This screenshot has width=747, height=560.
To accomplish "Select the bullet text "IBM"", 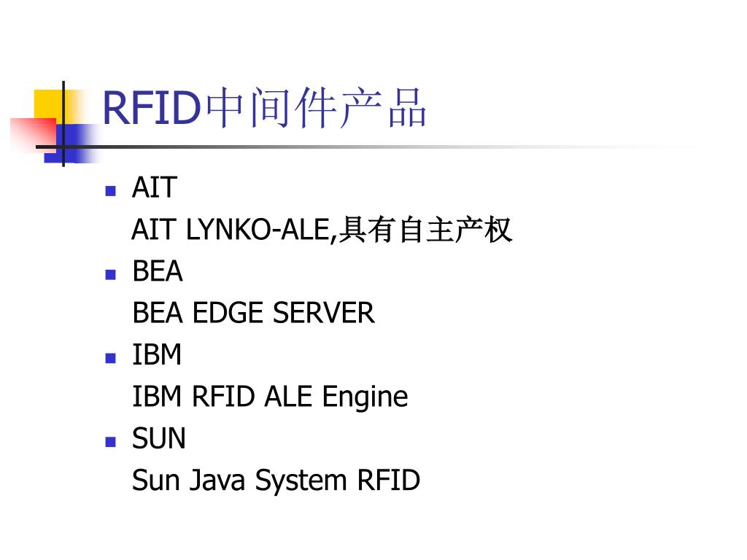I will point(157,355).
